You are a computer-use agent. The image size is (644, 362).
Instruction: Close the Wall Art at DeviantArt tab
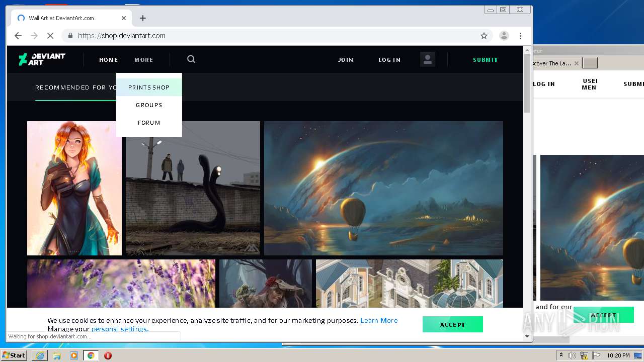point(124,18)
